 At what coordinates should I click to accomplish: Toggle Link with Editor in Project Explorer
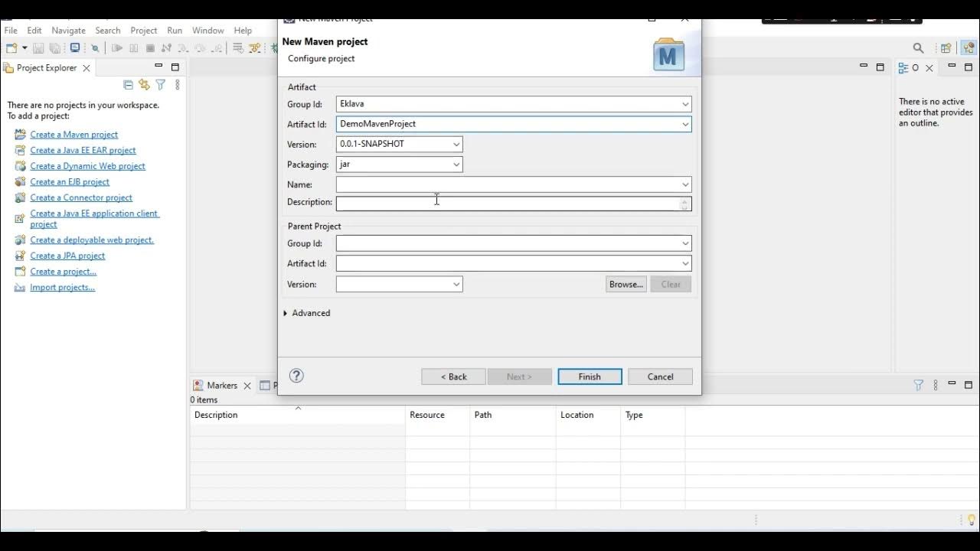click(x=144, y=85)
